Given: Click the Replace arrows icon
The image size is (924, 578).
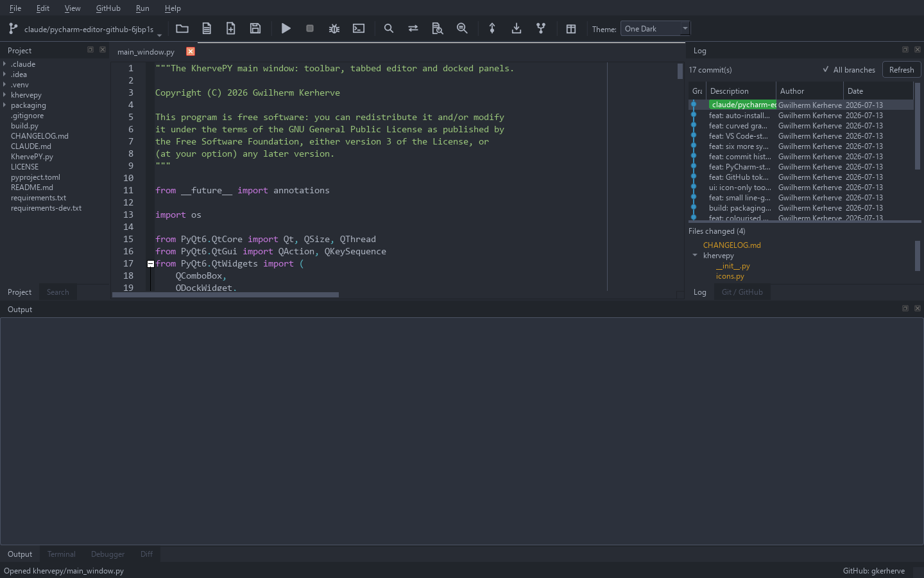Looking at the screenshot, I should point(413,28).
